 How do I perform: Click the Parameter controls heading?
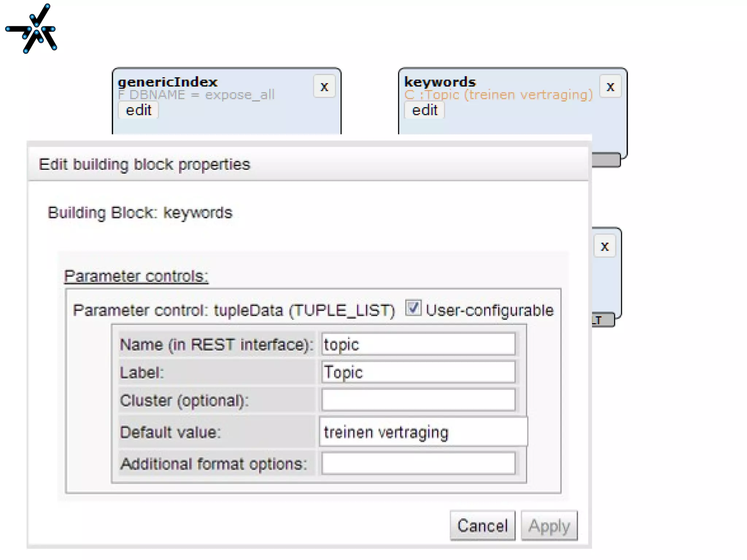coord(136,276)
